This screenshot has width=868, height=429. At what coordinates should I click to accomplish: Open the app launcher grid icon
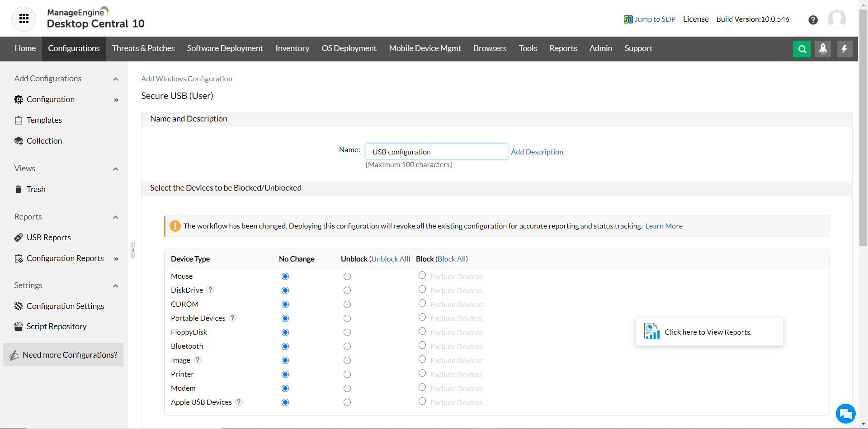[x=24, y=19]
